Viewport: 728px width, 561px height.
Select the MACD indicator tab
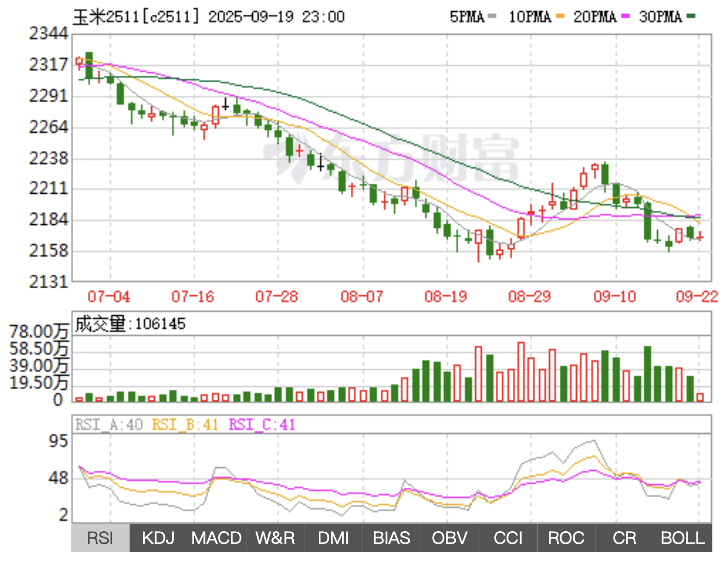216,538
